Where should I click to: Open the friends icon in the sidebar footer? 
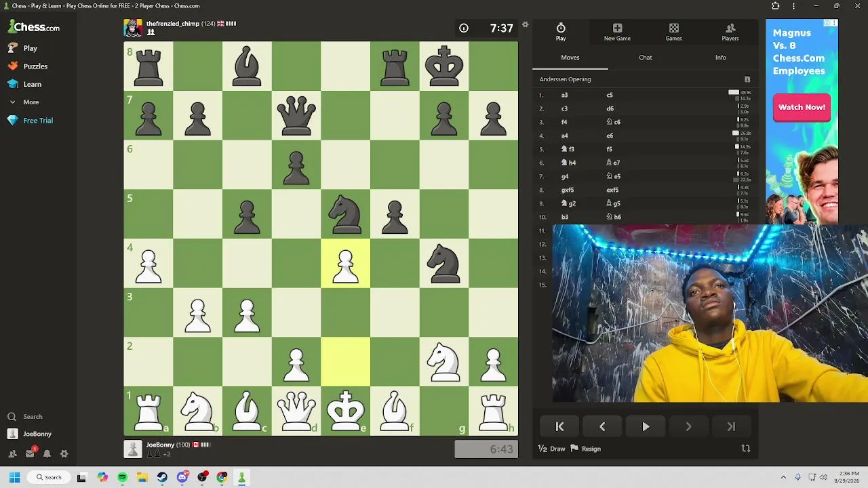click(12, 453)
